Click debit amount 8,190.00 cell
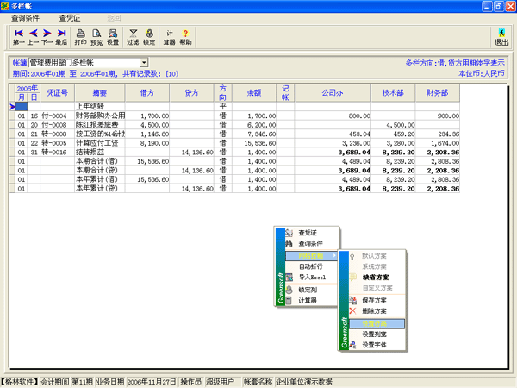This screenshot has width=517, height=388. (147, 143)
